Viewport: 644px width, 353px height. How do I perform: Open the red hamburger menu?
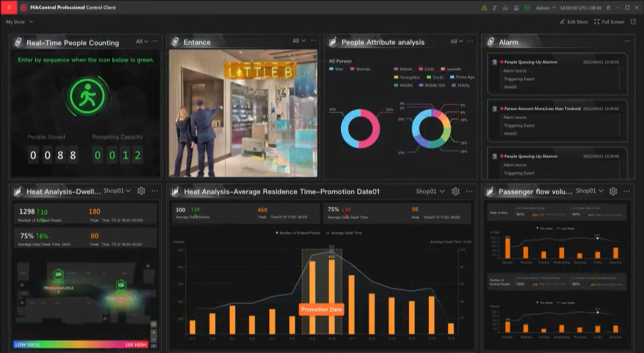pyautogui.click(x=9, y=7)
